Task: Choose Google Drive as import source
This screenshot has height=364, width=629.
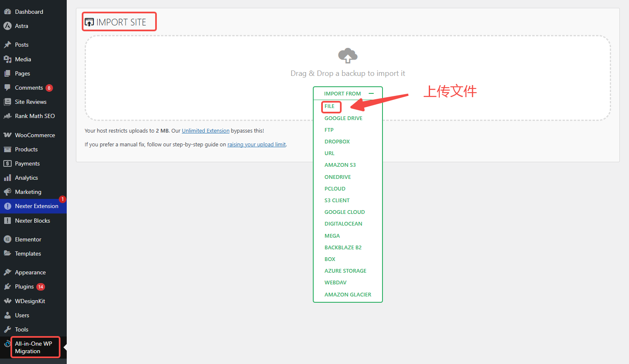Action: click(x=343, y=118)
